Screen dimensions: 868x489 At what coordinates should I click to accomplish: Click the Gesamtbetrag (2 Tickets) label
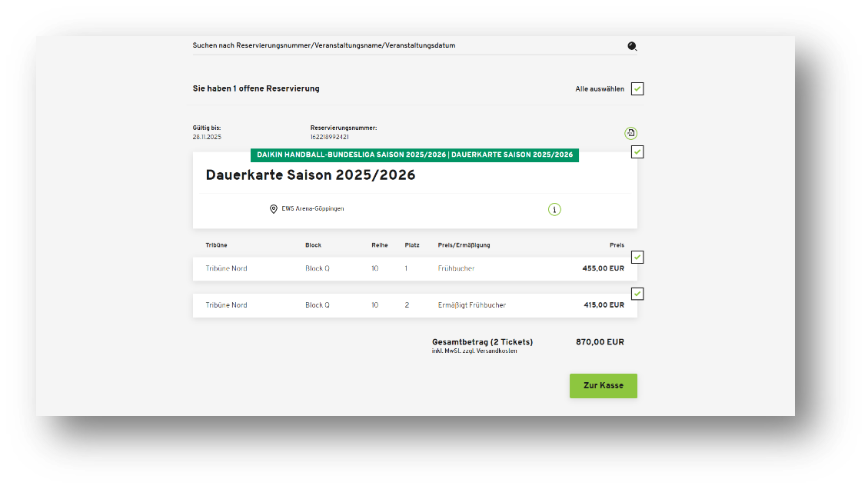(483, 342)
